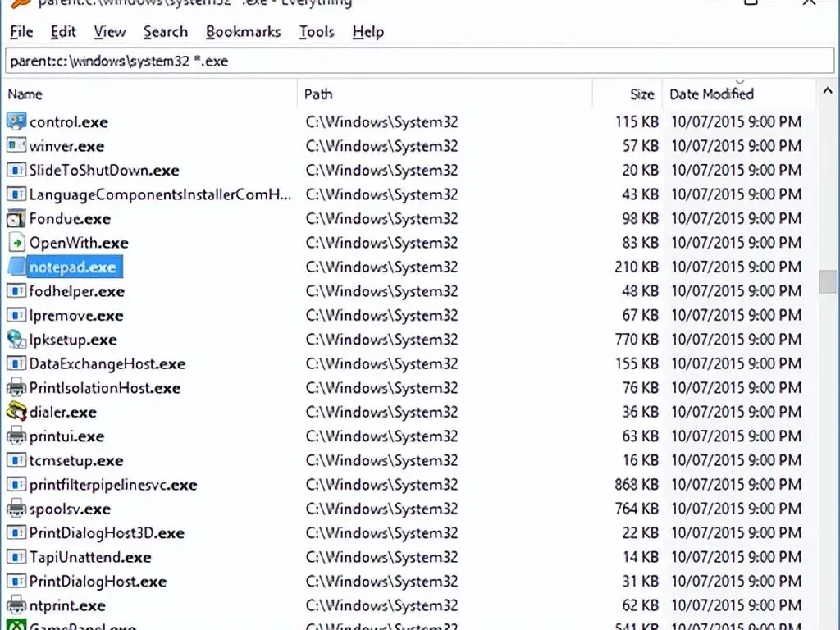Click the 868 KB size cell
840x630 pixels.
click(x=637, y=484)
